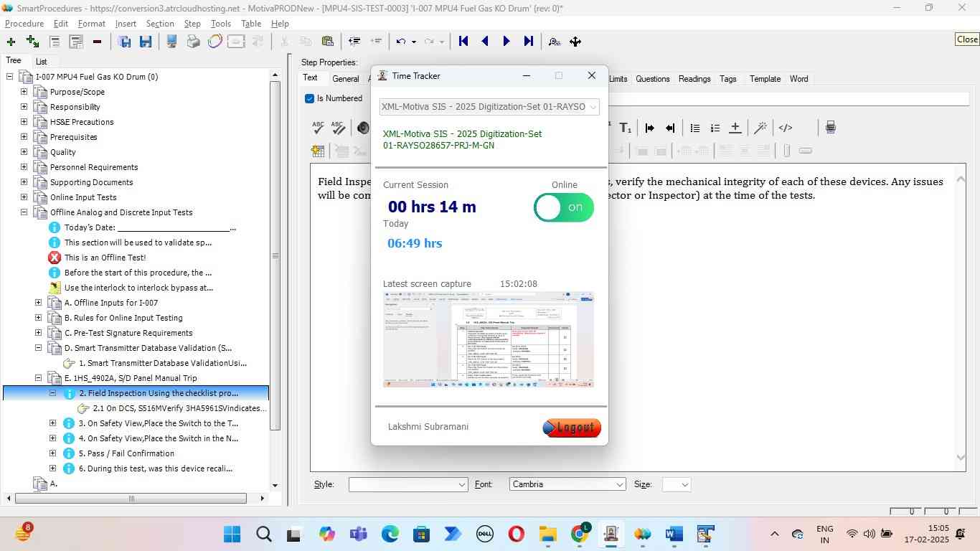Click the decrease indent arrow icon
Viewport: 980px width, 551px height.
pyautogui.click(x=670, y=128)
